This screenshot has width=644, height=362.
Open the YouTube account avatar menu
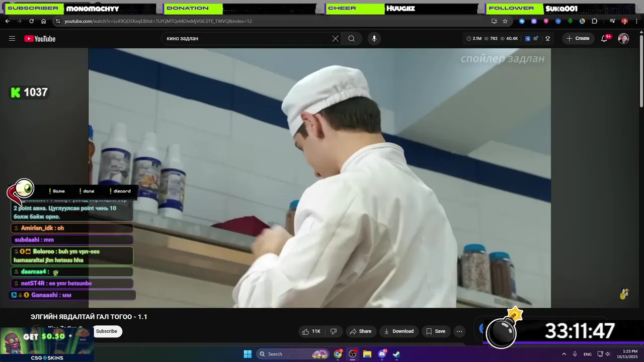pos(623,39)
